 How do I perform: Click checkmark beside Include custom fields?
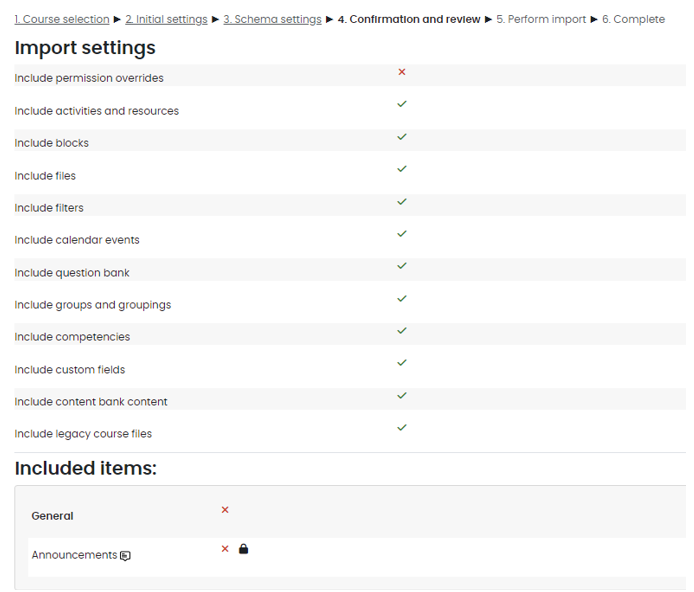(x=402, y=363)
